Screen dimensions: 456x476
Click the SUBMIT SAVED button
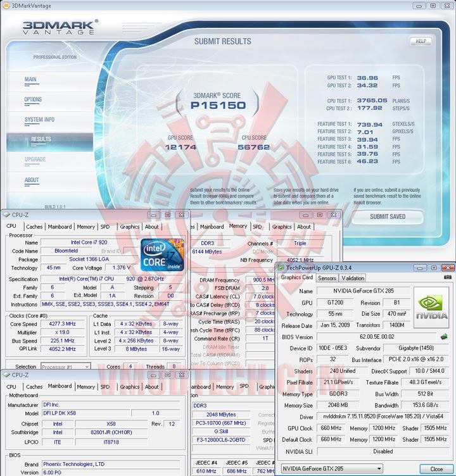click(388, 216)
